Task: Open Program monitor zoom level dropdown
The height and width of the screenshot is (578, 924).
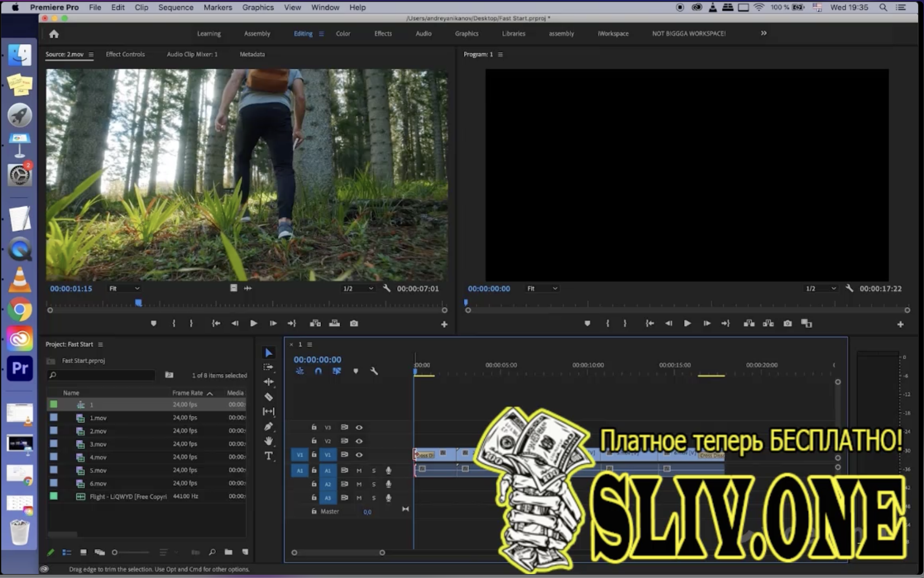Action: point(542,288)
